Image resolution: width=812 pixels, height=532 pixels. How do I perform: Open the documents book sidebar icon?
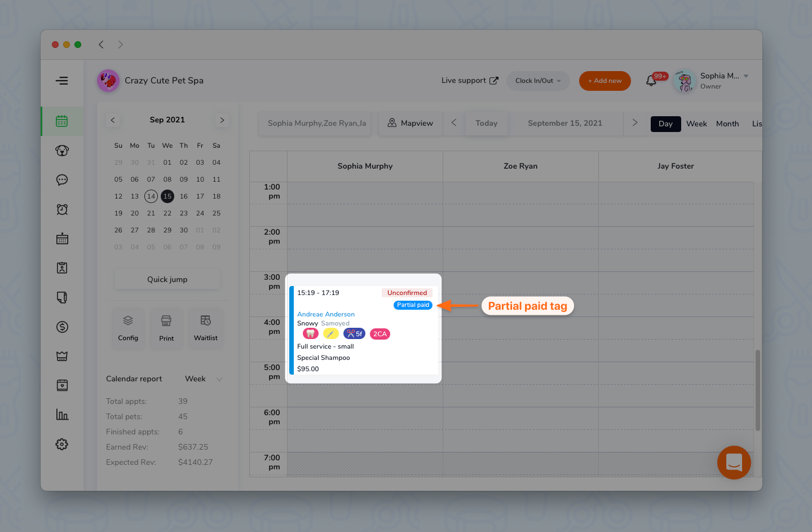tap(62, 297)
